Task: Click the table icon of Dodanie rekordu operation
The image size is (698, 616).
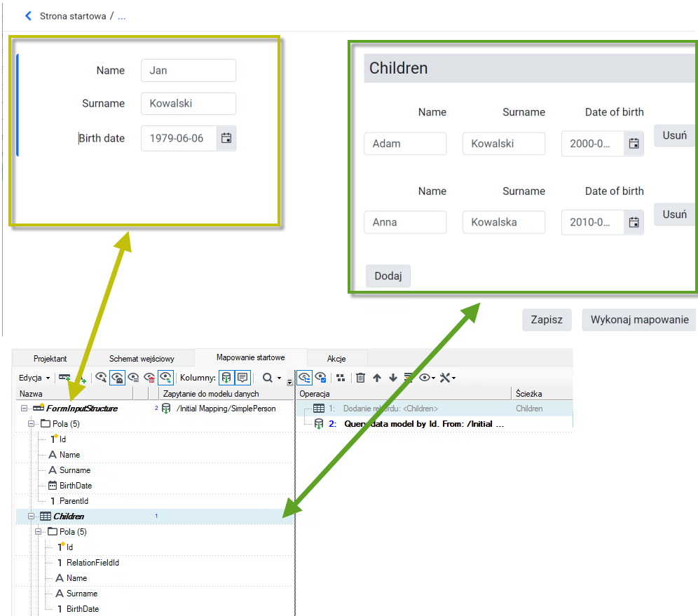Action: 319,408
